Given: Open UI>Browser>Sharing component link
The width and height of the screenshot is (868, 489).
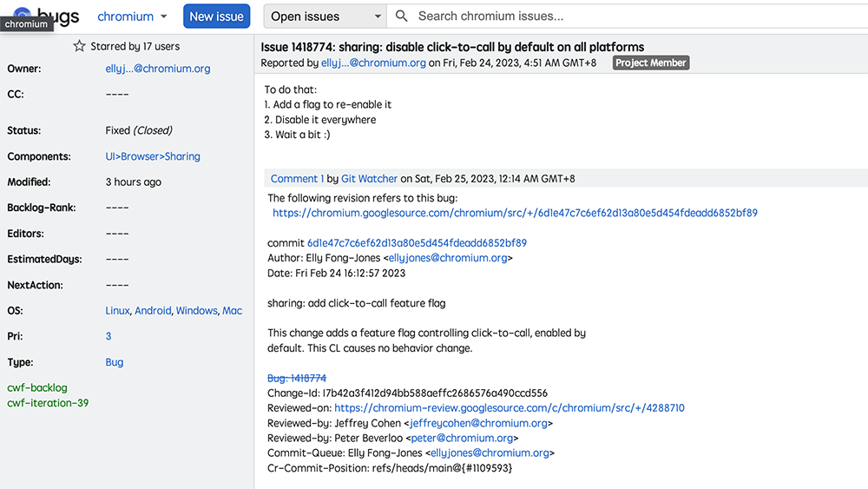Looking at the screenshot, I should click(153, 156).
